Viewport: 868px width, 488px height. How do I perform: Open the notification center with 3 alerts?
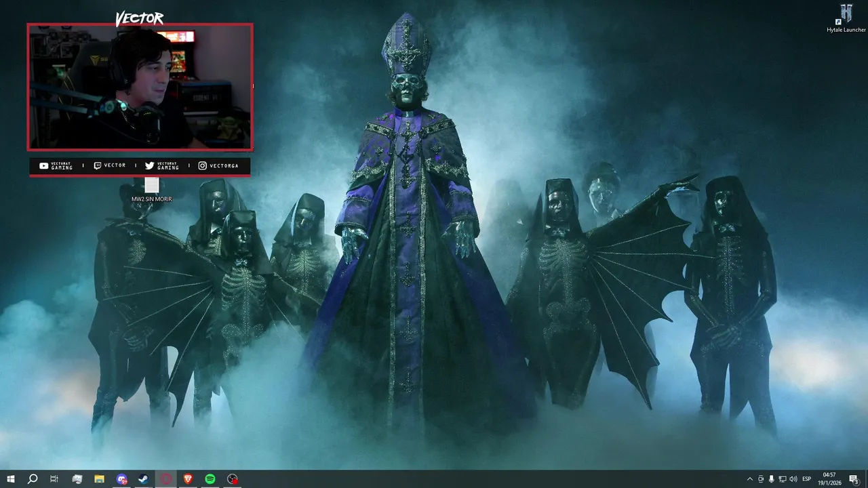pyautogui.click(x=854, y=479)
